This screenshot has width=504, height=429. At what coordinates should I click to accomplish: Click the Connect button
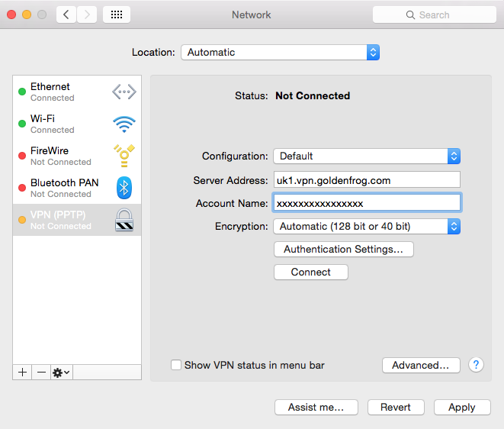tap(311, 273)
